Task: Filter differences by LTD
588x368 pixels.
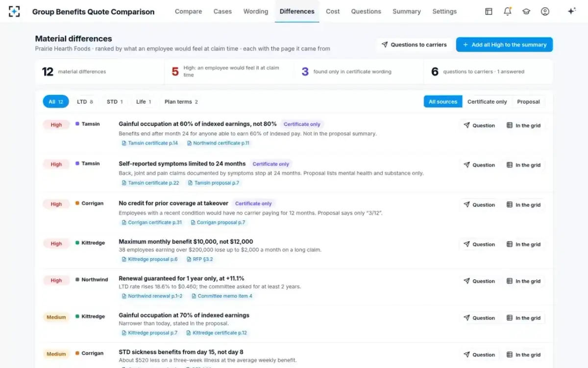Action: coord(85,102)
